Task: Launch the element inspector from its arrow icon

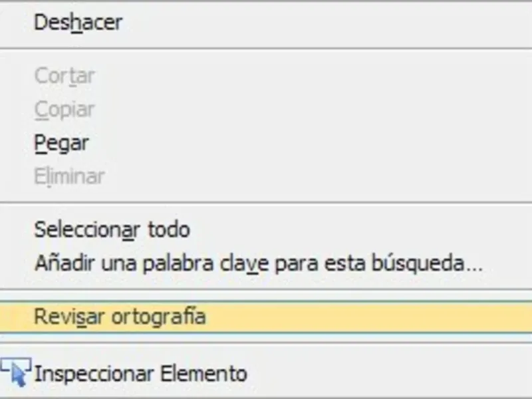Action: [15, 372]
